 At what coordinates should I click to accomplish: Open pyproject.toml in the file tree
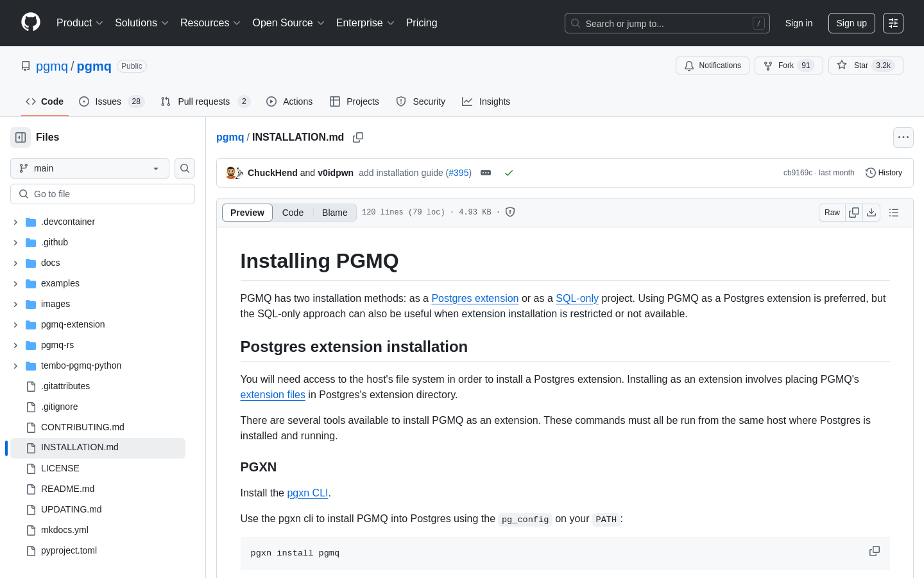(69, 550)
